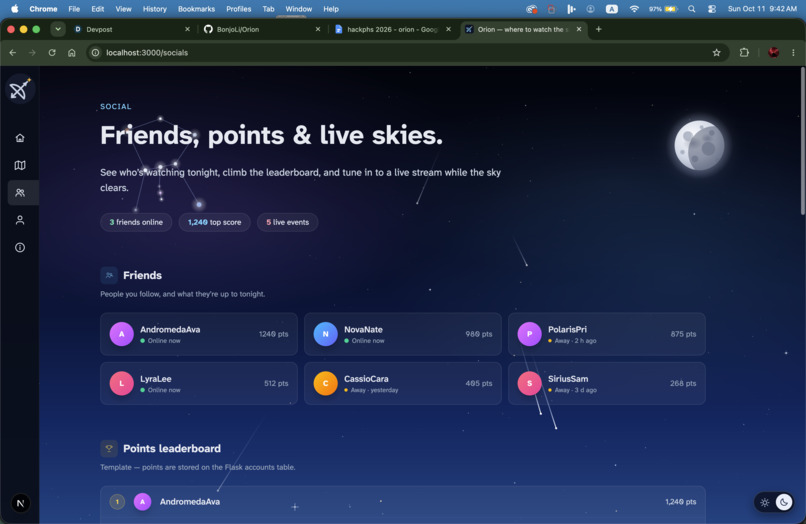Switch to the BonjoLi/Orion GitHub tab

tap(262, 29)
